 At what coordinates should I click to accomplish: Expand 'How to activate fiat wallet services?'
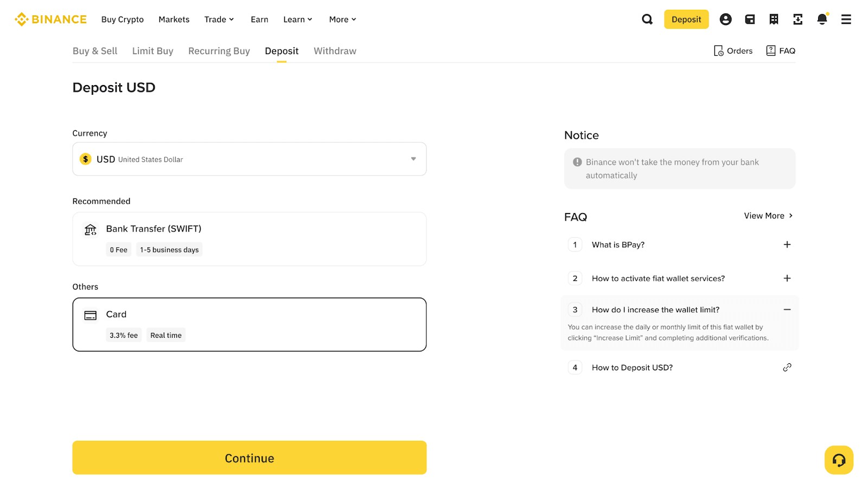(x=787, y=278)
